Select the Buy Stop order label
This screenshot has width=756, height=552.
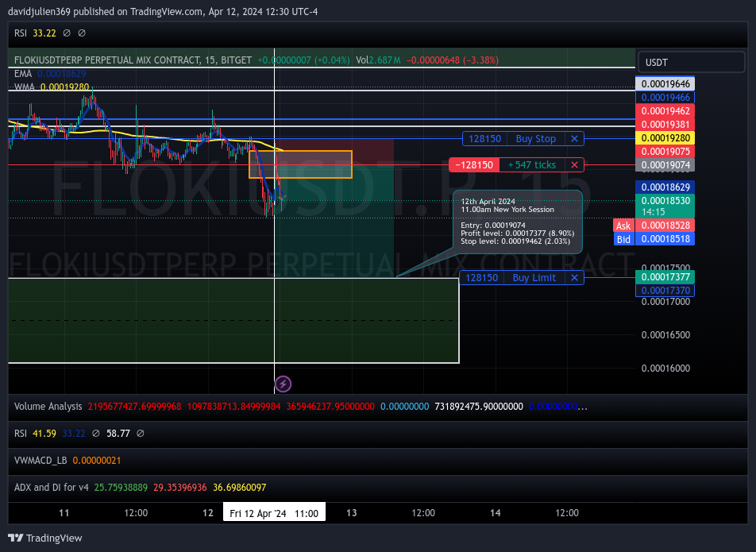pyautogui.click(x=536, y=139)
